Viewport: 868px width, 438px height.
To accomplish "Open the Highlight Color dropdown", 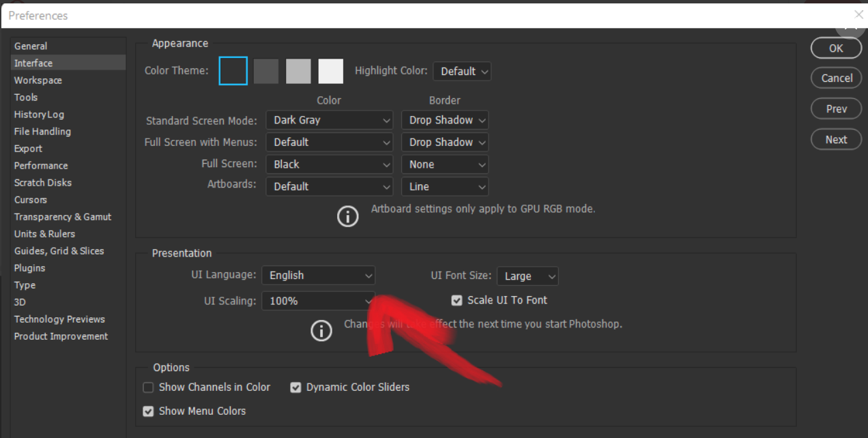I will pyautogui.click(x=462, y=71).
